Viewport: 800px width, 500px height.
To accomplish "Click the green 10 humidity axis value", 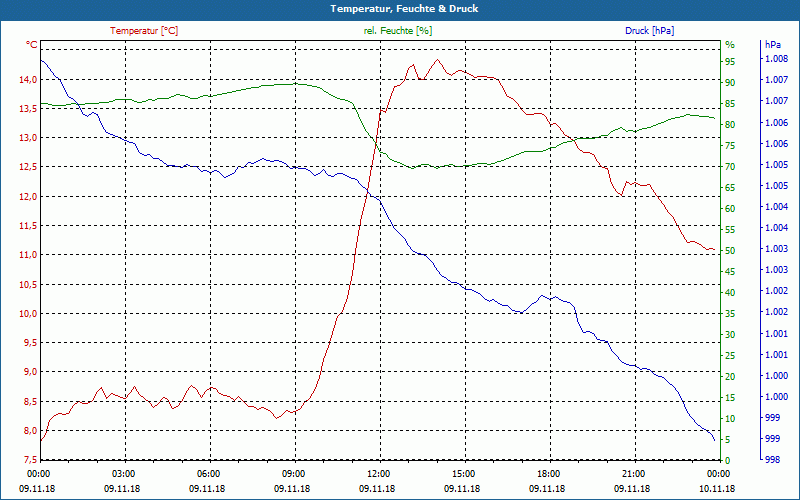I will (x=730, y=418).
